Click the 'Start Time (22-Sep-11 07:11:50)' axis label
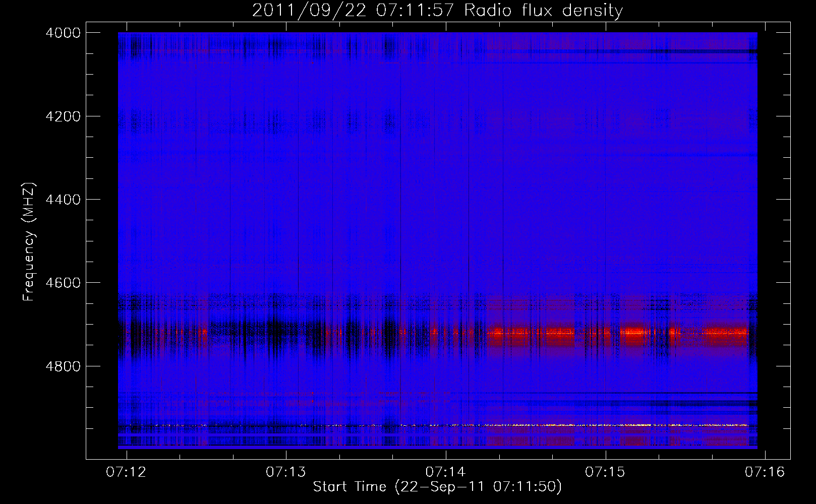Screen dimensions: 816x504 437,487
